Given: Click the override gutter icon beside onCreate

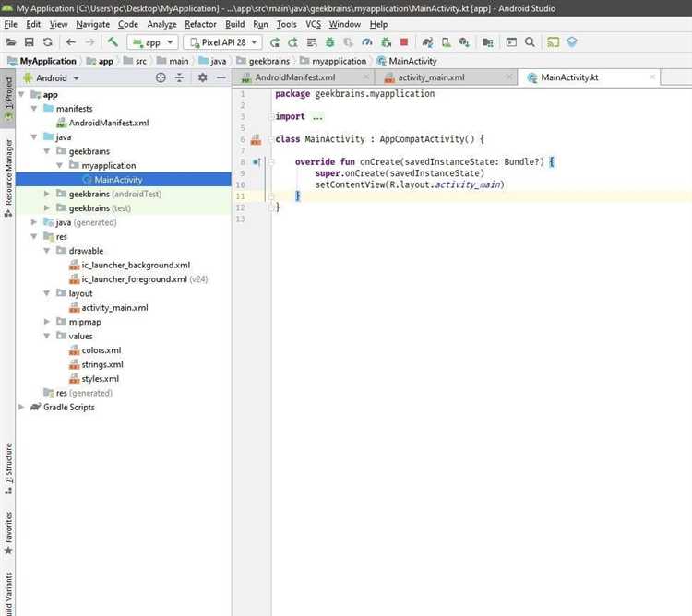Looking at the screenshot, I should [x=257, y=161].
